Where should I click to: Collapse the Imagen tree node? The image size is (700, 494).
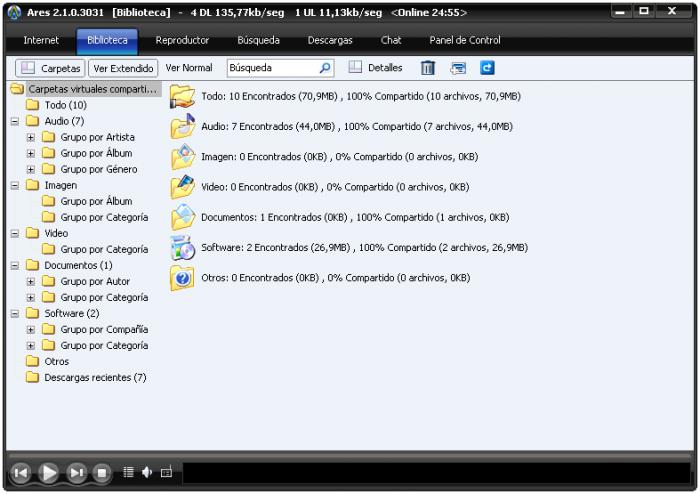click(x=15, y=185)
